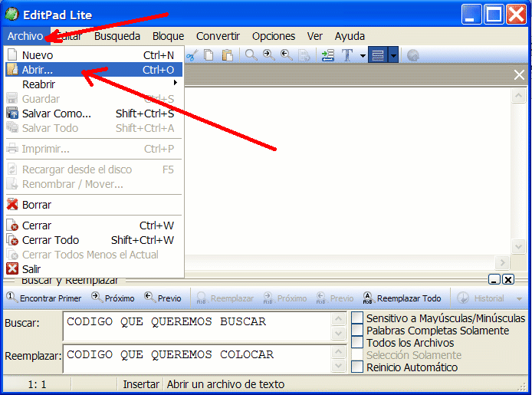Open the Archivo menu

tap(25, 36)
